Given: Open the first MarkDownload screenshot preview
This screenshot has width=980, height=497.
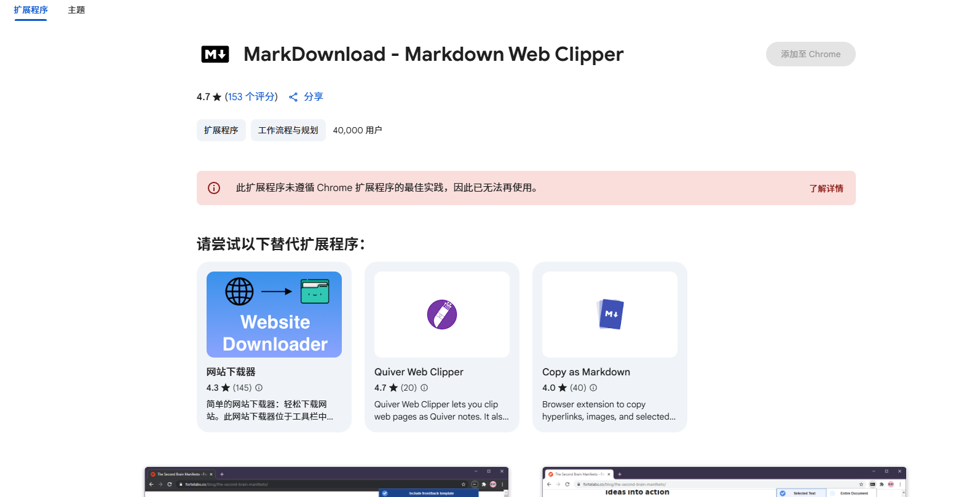Looking at the screenshot, I should (326, 482).
